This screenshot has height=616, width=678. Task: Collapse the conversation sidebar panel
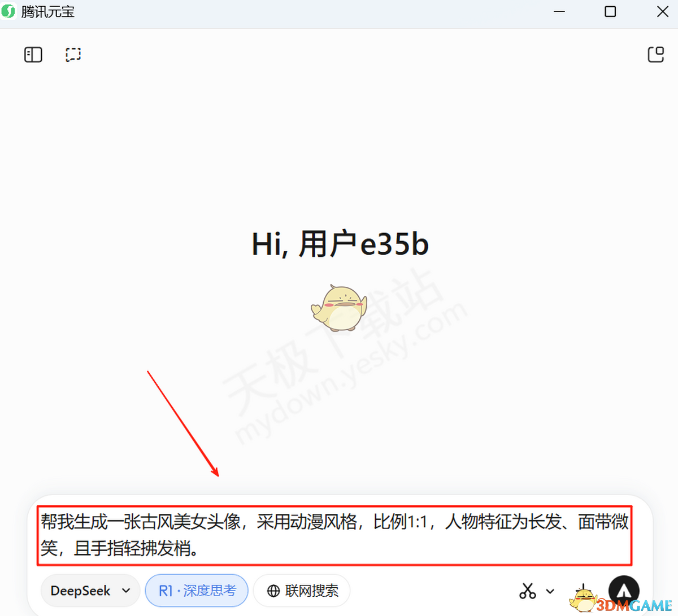[33, 54]
